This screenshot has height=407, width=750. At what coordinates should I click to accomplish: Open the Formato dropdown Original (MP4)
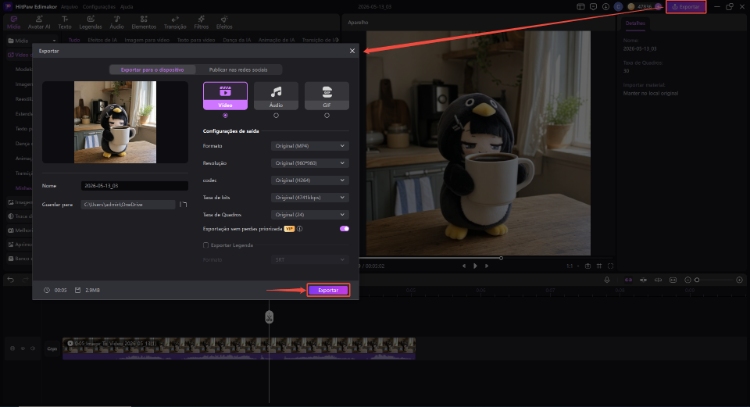pos(309,146)
